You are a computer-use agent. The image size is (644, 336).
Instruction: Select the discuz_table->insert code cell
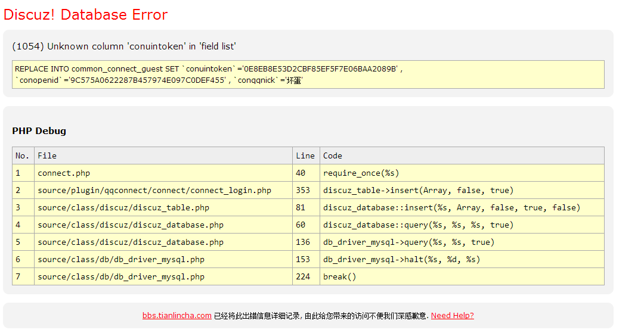click(462, 191)
